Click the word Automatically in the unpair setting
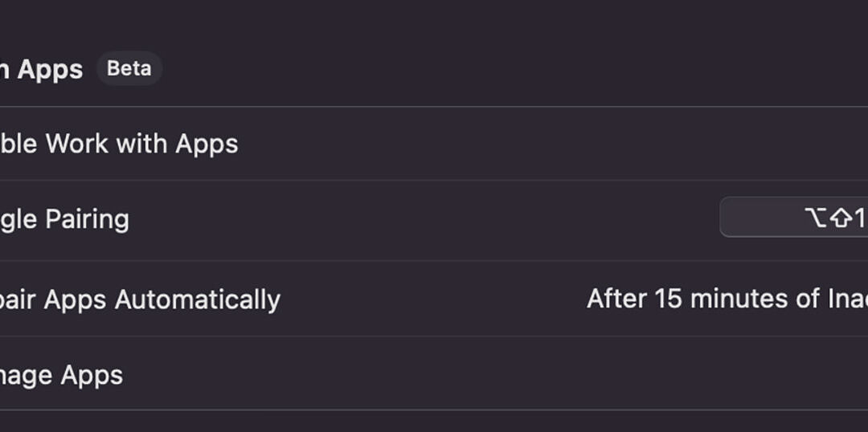Viewport: 868px width, 432px height. coord(197,300)
